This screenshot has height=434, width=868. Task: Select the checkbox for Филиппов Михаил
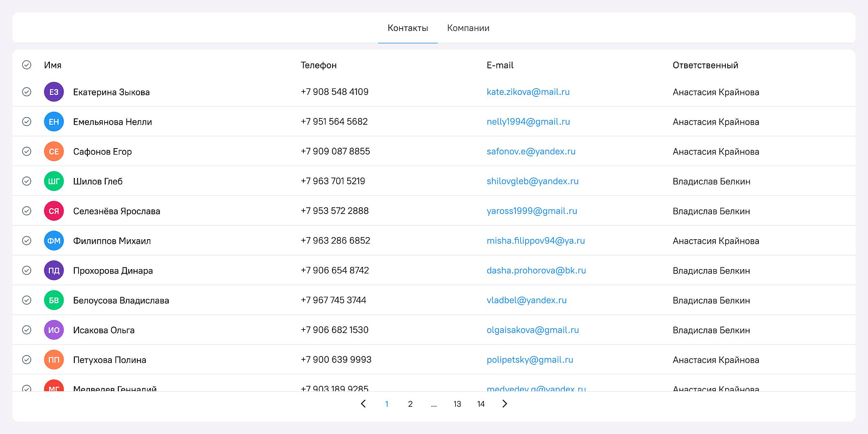click(27, 241)
